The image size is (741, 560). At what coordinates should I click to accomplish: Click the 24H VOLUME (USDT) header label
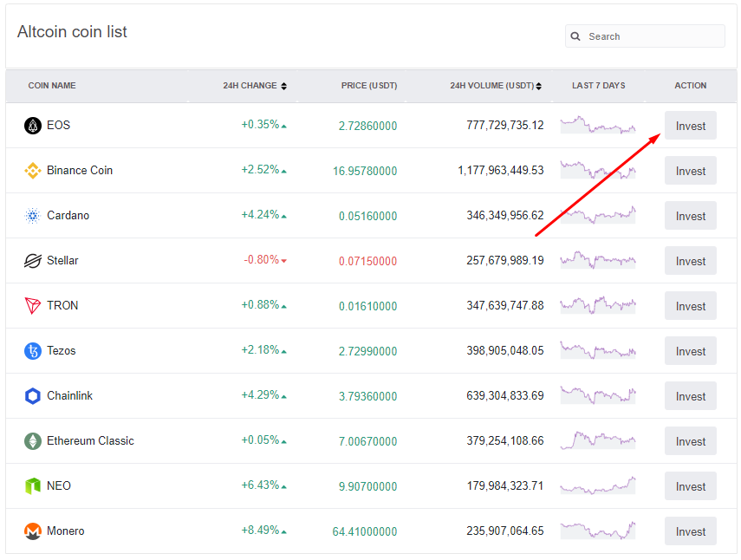pyautogui.click(x=492, y=86)
